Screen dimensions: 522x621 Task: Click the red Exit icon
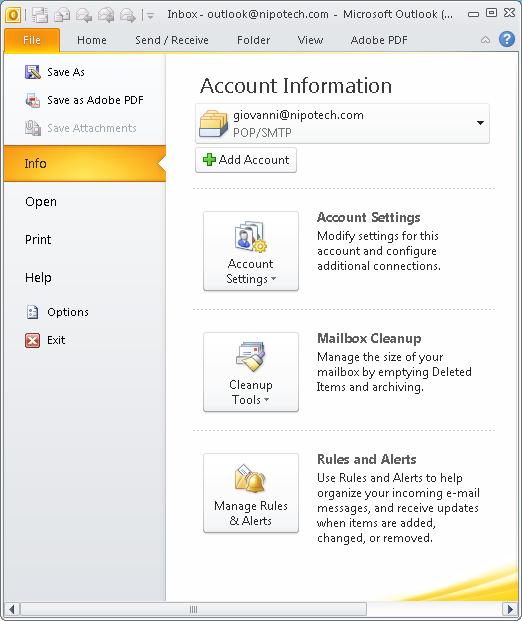click(x=32, y=340)
